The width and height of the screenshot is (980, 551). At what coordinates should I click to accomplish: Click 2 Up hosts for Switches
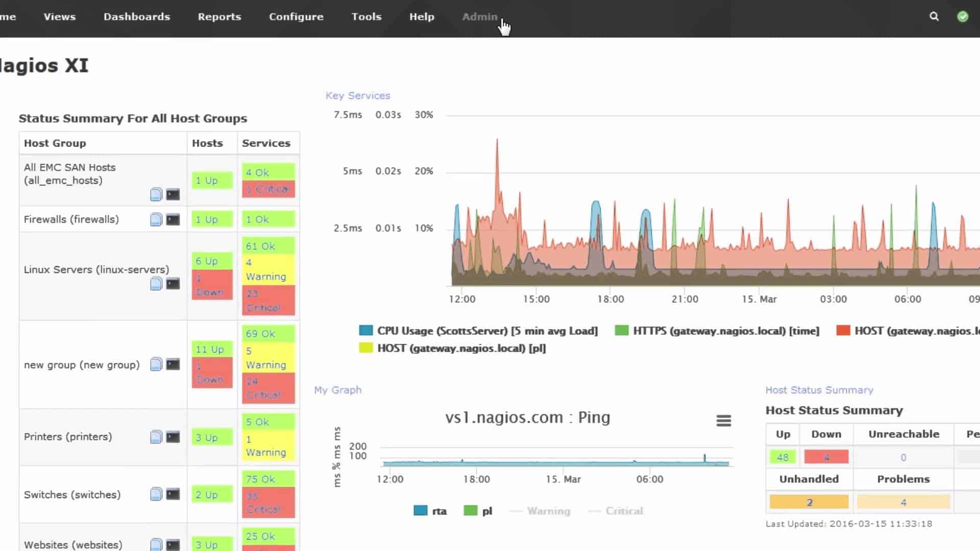coord(212,494)
